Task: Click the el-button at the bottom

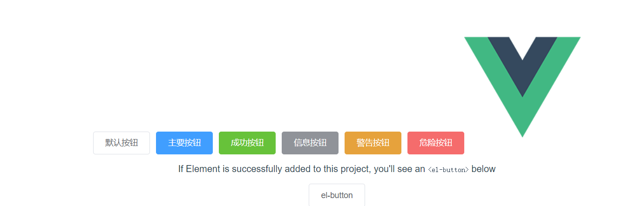Action: (x=337, y=195)
